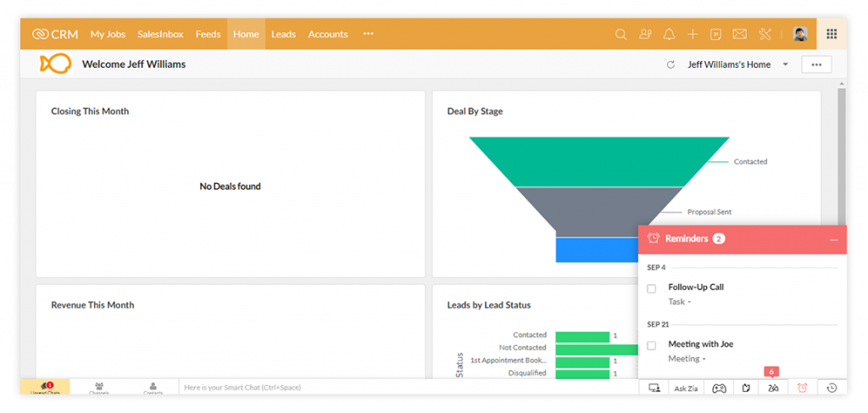This screenshot has width=868, height=413.
Task: Refresh the home dashboard
Action: pyautogui.click(x=670, y=64)
